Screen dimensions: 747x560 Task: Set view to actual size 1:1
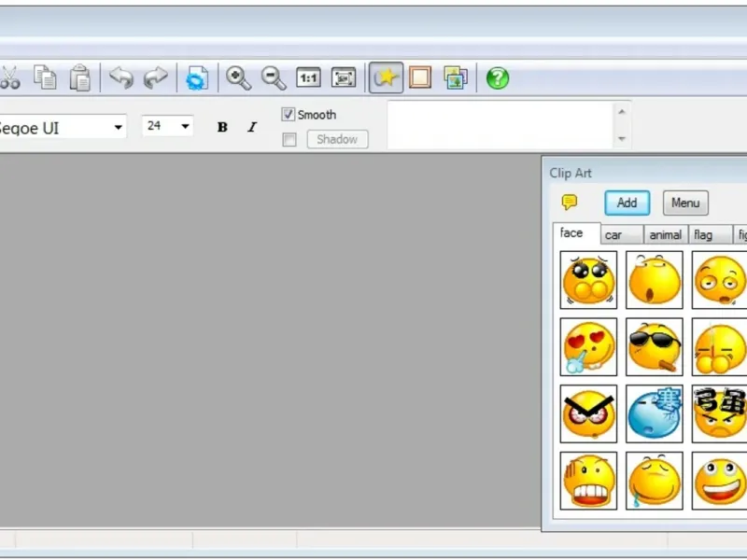pos(308,77)
